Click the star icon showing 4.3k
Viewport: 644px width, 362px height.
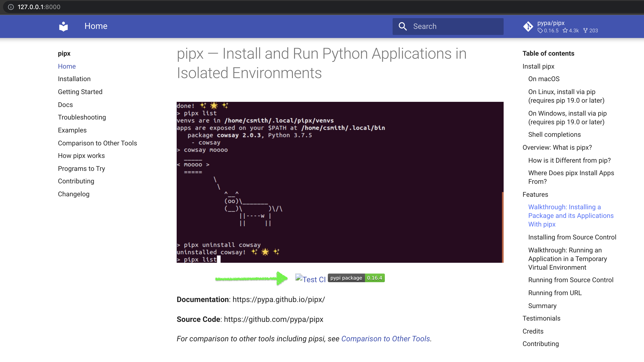565,30
